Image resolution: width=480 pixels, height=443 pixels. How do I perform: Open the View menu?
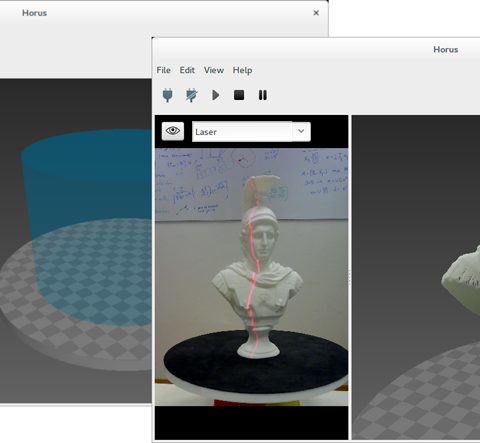coord(214,70)
